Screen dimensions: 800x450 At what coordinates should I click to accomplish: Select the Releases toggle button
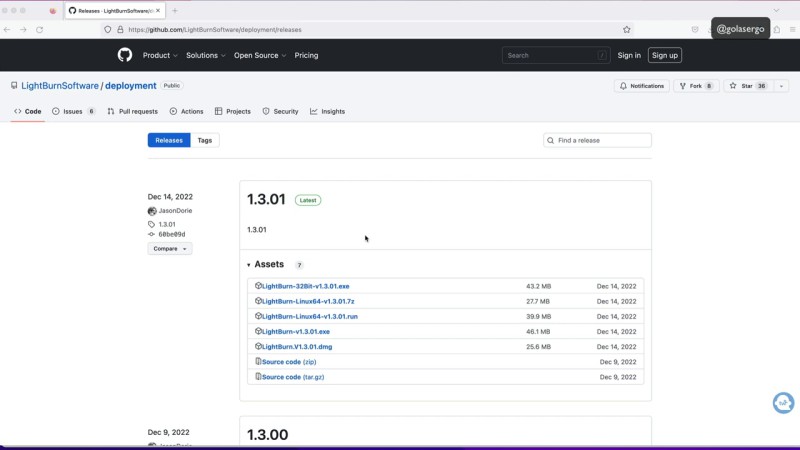pos(169,140)
